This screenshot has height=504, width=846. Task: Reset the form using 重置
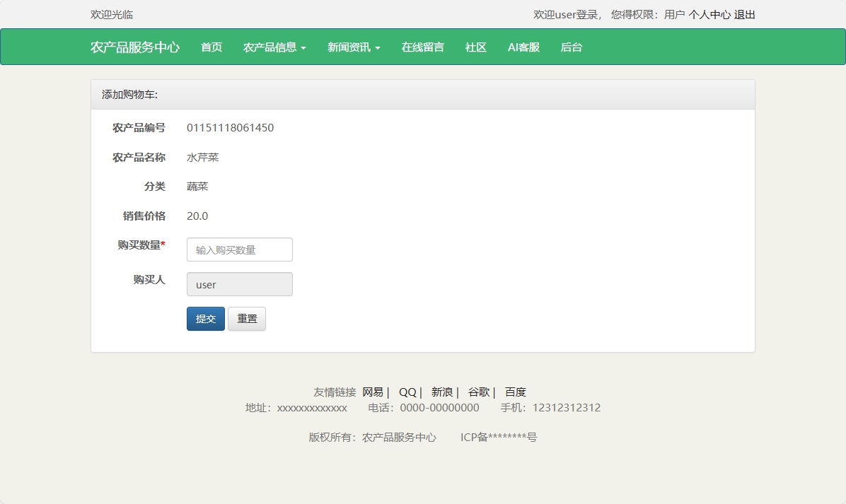pos(246,319)
